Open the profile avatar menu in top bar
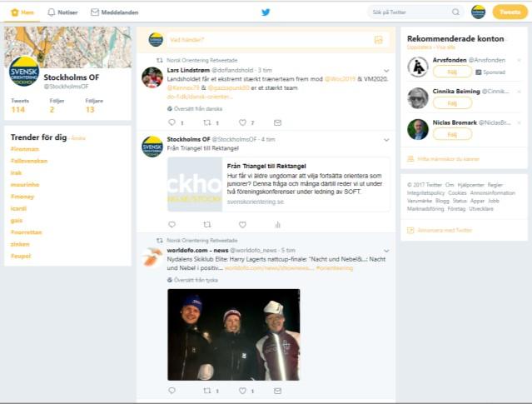The width and height of the screenshot is (532, 404). tap(478, 12)
